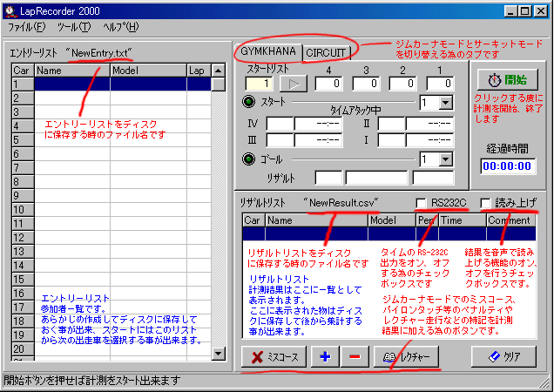Enable the RS232C output checkbox
This screenshot has width=554, height=392.
(x=422, y=203)
